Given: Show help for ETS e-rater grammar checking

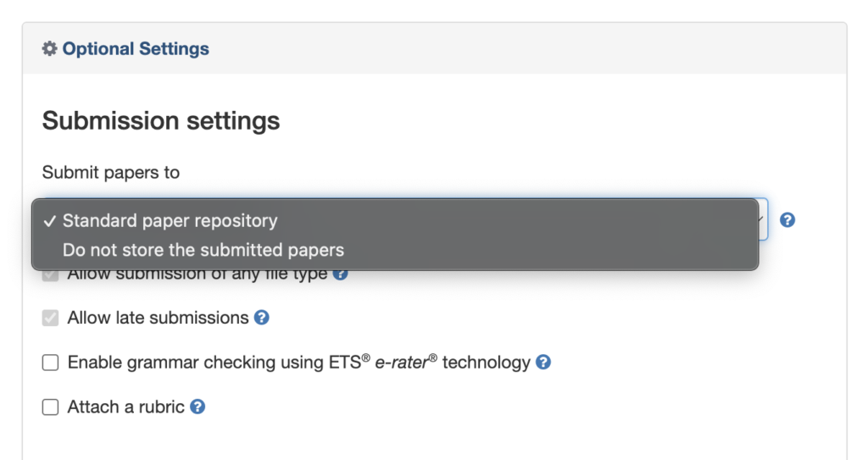Looking at the screenshot, I should (x=543, y=362).
